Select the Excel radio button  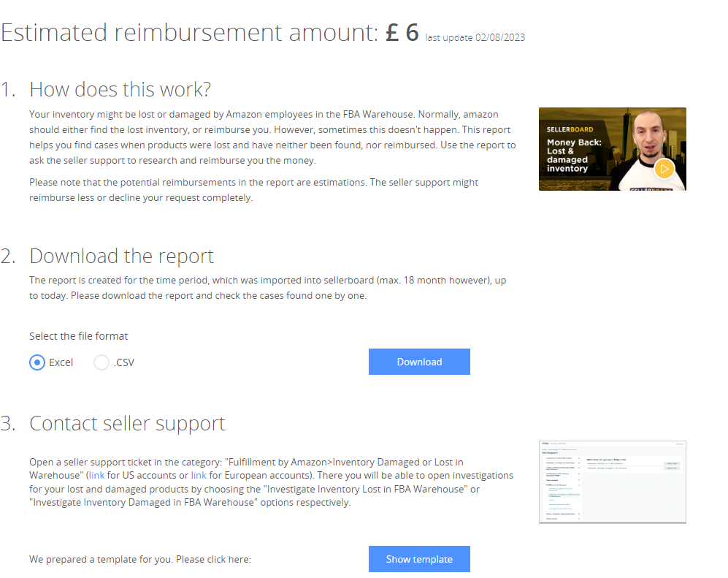pyautogui.click(x=37, y=362)
